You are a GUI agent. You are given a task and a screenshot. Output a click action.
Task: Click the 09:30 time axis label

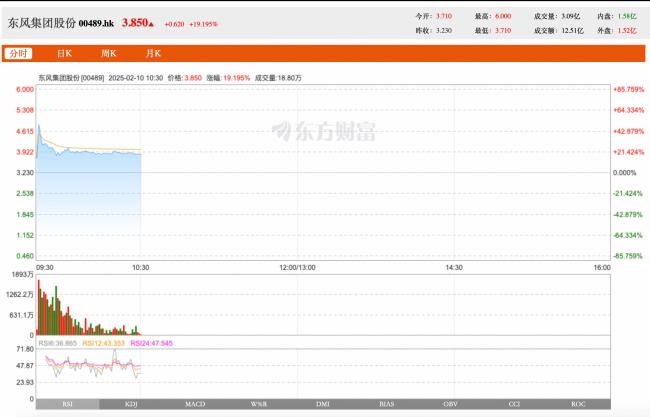click(x=45, y=267)
